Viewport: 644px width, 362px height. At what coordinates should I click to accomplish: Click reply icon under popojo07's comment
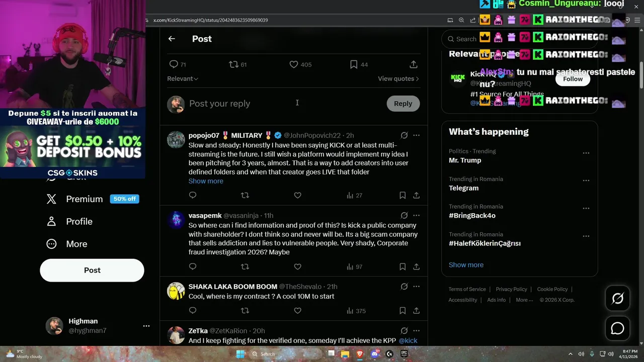[193, 195]
